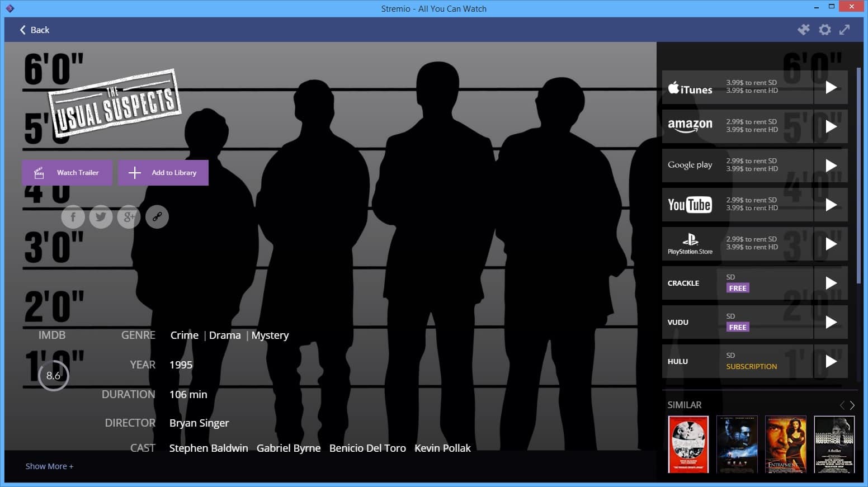868x487 pixels.
Task: Play free SD on Vudu
Action: (x=831, y=322)
